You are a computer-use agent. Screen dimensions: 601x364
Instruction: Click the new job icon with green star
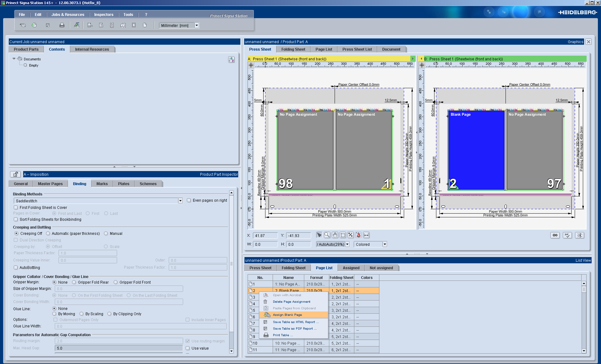pyautogui.click(x=34, y=25)
